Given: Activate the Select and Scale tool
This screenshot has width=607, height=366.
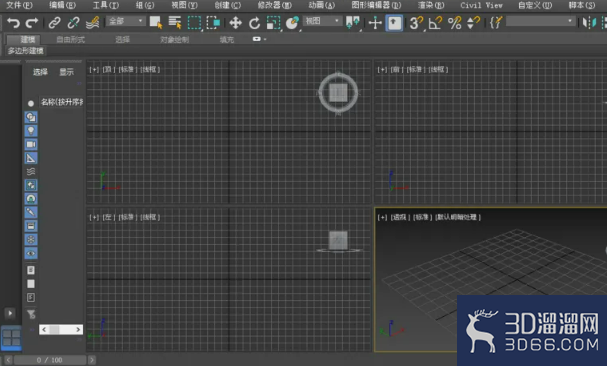Looking at the screenshot, I should (x=273, y=23).
